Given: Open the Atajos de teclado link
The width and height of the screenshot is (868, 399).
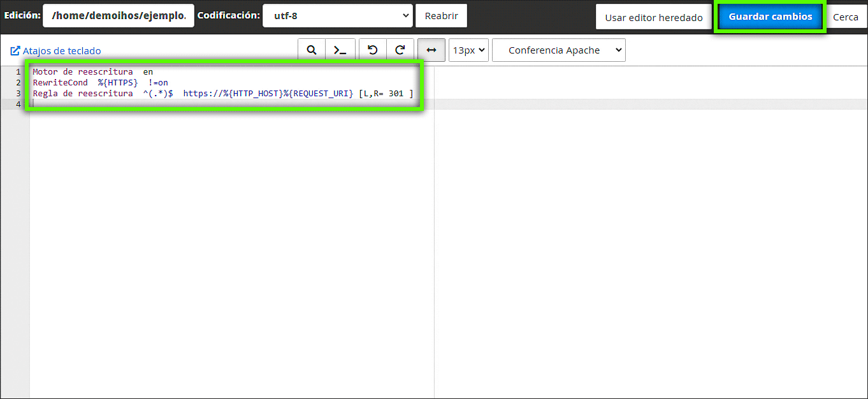Looking at the screenshot, I should point(56,51).
